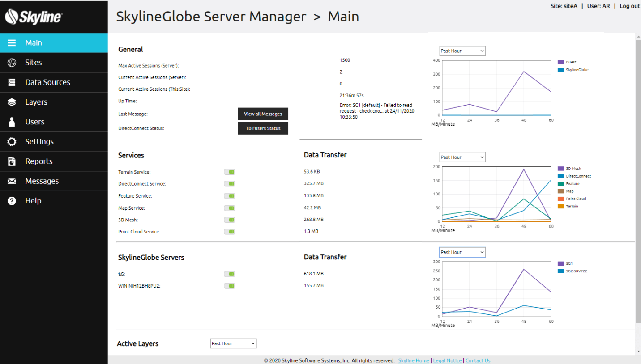This screenshot has height=364, width=641.
Task: Go to Sites in the sidebar
Action: coord(54,63)
